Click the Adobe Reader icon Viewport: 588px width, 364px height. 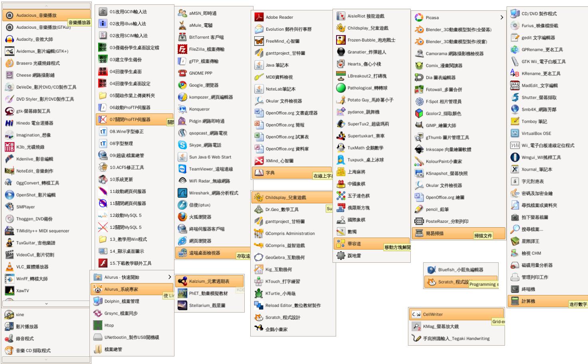point(259,17)
